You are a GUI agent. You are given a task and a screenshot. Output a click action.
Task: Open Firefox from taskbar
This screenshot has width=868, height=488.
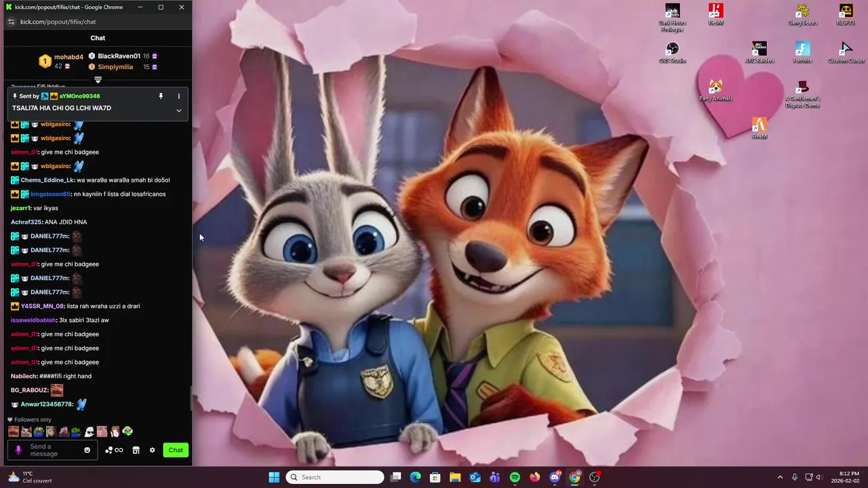click(534, 477)
